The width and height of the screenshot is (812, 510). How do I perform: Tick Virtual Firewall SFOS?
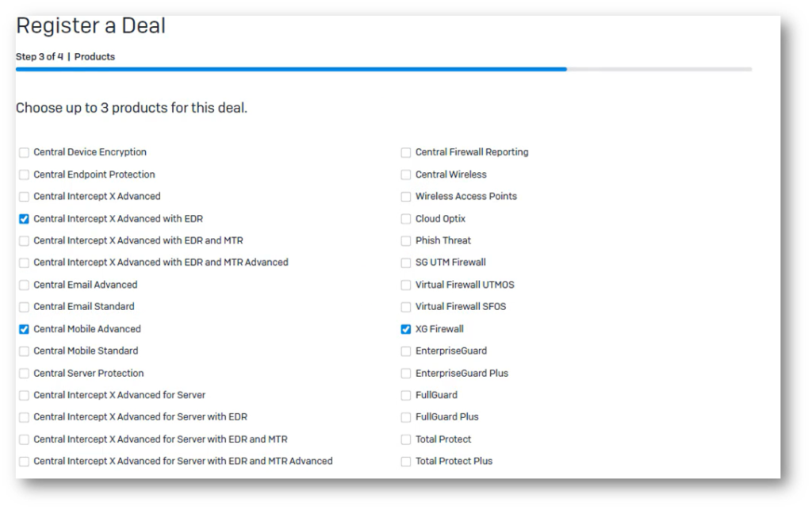pyautogui.click(x=406, y=307)
